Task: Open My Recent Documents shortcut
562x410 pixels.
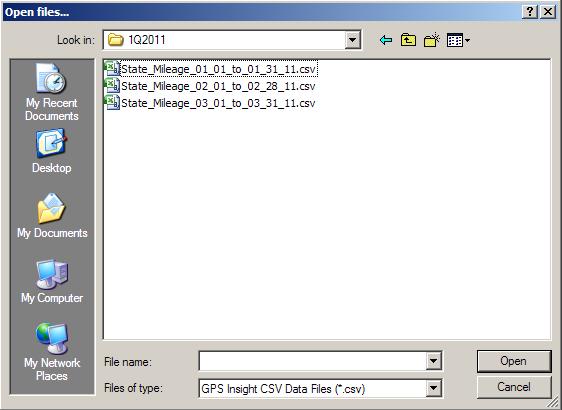Action: click(52, 92)
